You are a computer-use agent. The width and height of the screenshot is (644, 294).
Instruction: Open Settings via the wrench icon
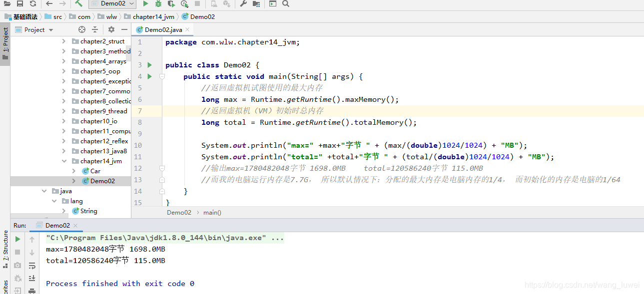243,3
